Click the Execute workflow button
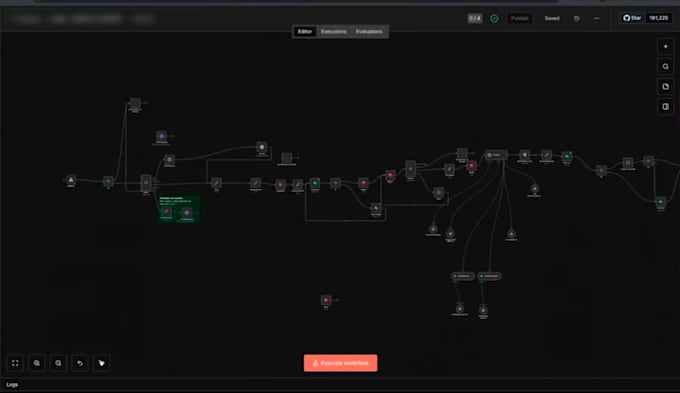680x393 pixels. [340, 363]
